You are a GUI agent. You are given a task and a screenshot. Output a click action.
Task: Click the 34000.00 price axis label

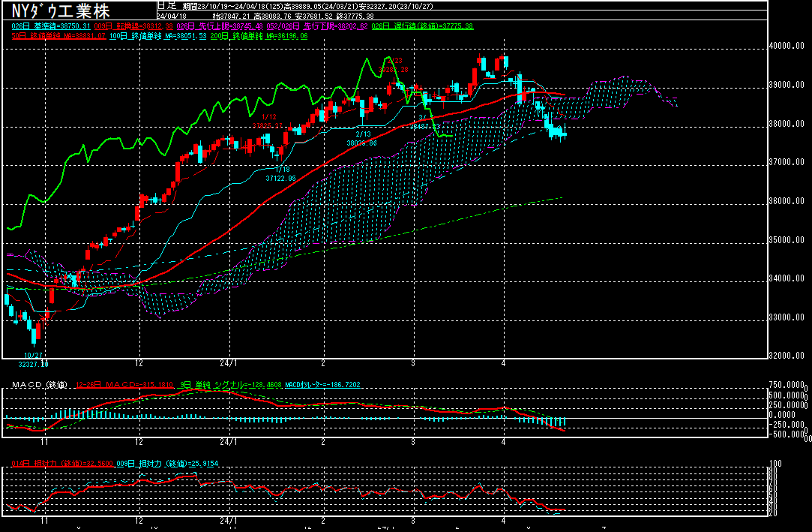tap(787, 278)
